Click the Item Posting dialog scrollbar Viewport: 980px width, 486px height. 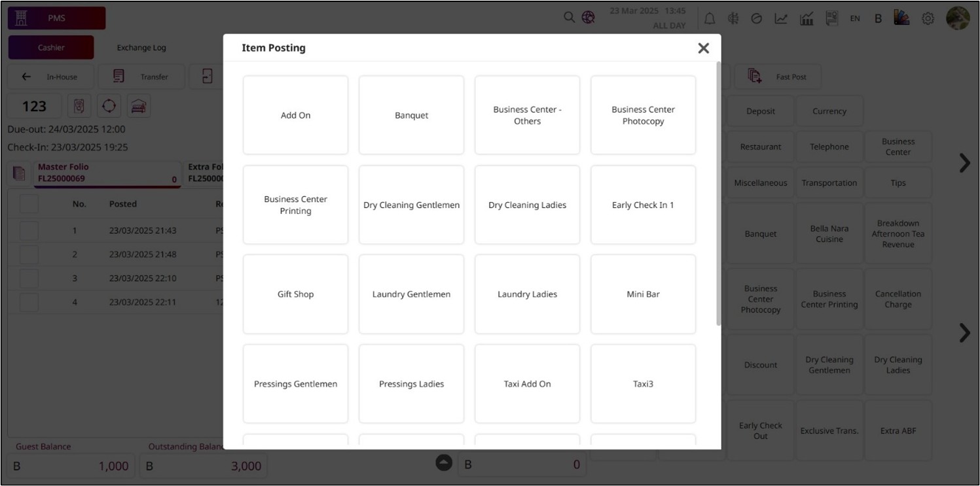click(x=718, y=196)
